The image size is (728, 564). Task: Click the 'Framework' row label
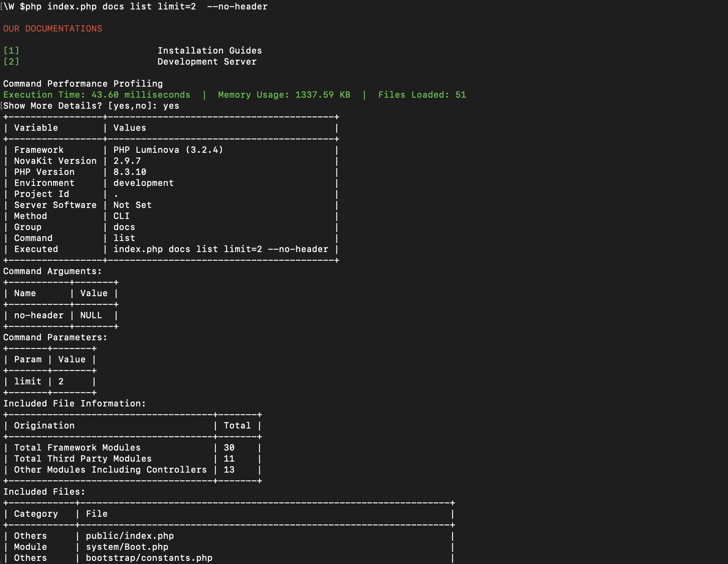click(x=39, y=150)
